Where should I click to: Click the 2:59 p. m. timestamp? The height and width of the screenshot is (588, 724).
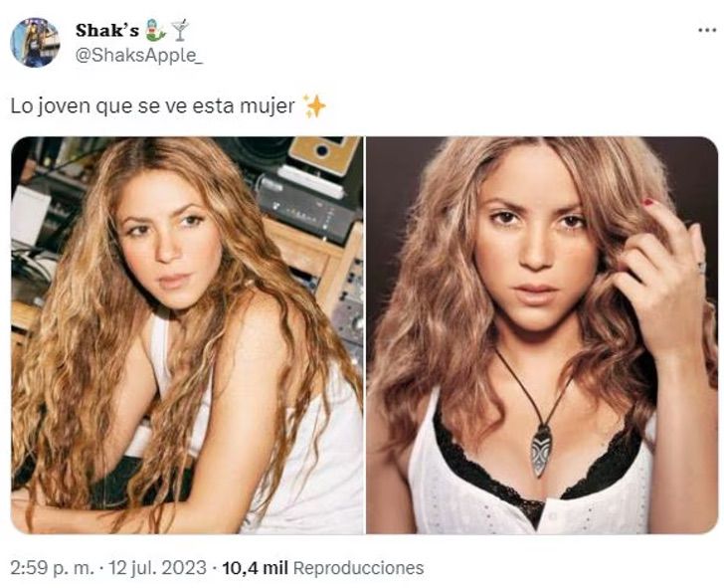point(52,568)
